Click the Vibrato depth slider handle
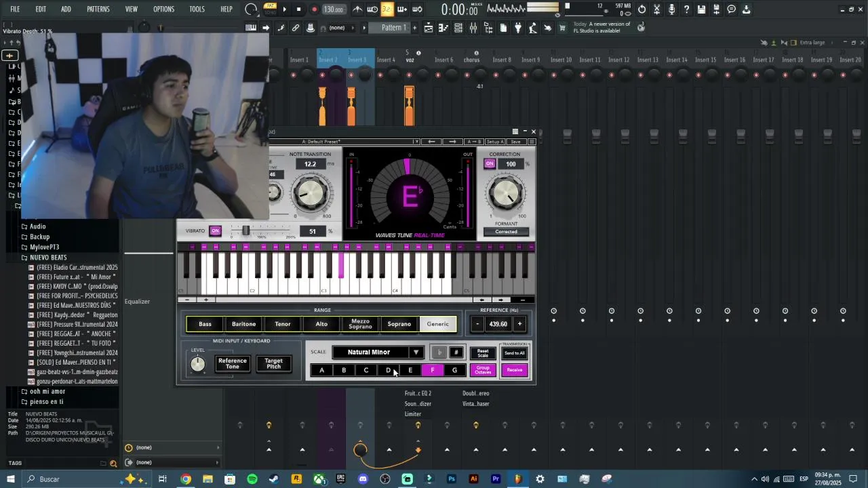 point(246,231)
